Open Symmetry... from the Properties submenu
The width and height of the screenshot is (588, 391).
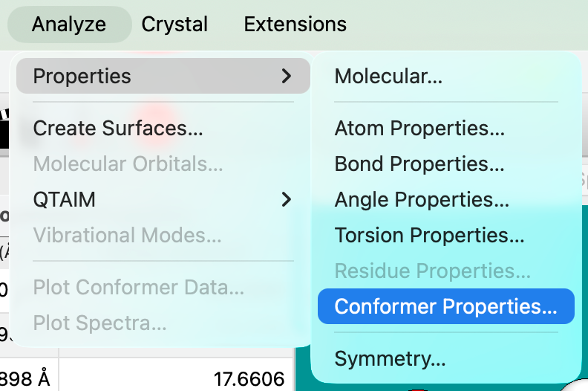point(390,358)
